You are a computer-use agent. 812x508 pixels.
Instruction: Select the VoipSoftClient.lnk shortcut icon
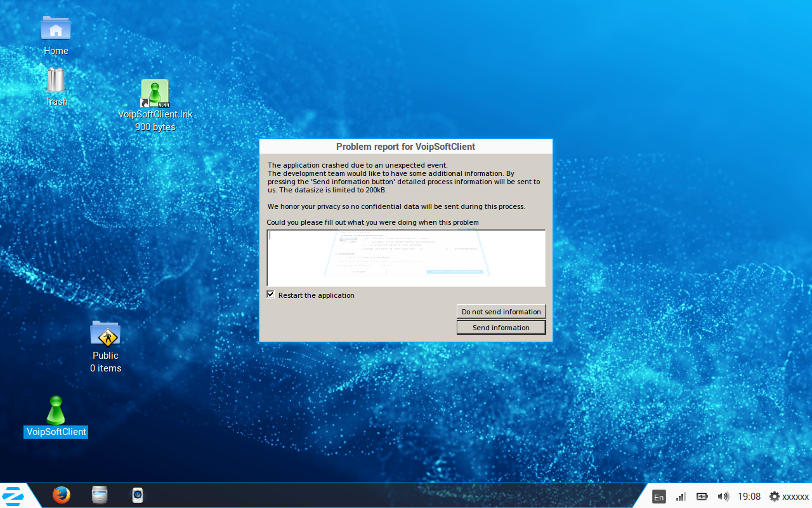point(154,94)
